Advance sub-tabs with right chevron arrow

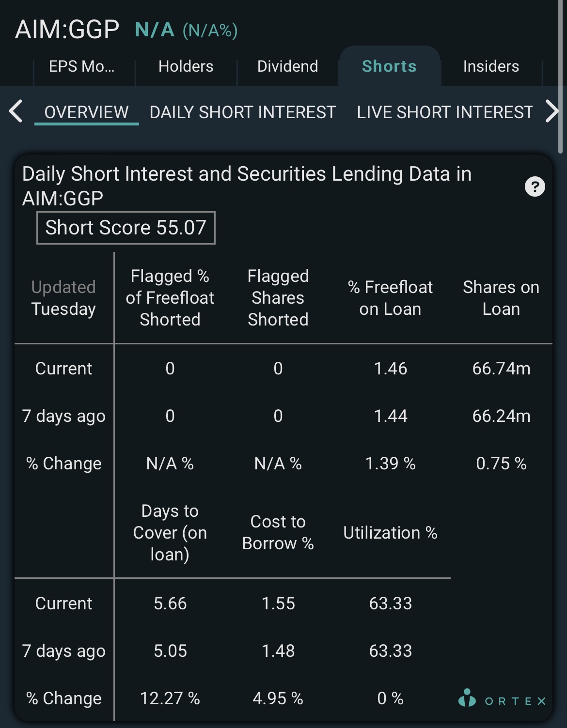(552, 111)
